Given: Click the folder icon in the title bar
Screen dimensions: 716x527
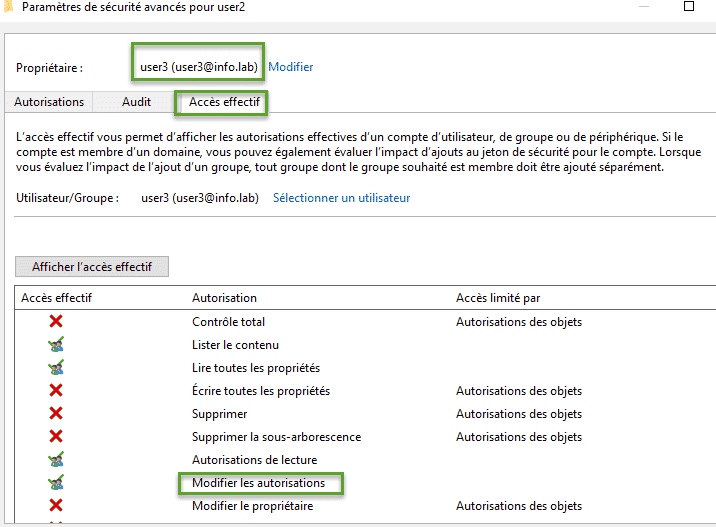Looking at the screenshot, I should tap(7, 6).
